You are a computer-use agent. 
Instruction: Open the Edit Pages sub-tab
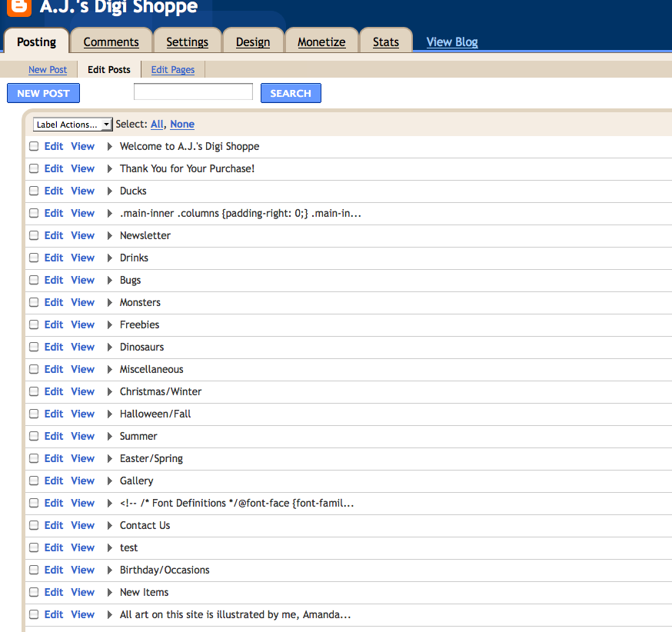click(172, 69)
